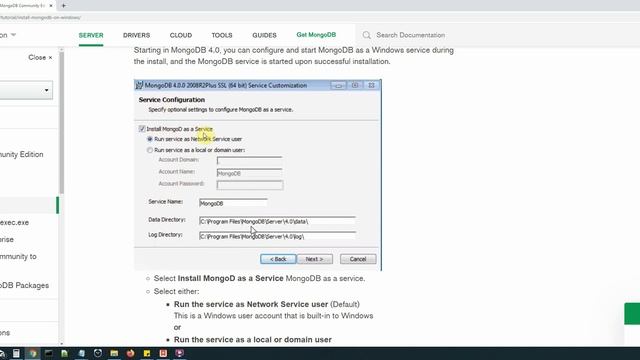
Task: Click the < Back button
Action: click(x=278, y=259)
